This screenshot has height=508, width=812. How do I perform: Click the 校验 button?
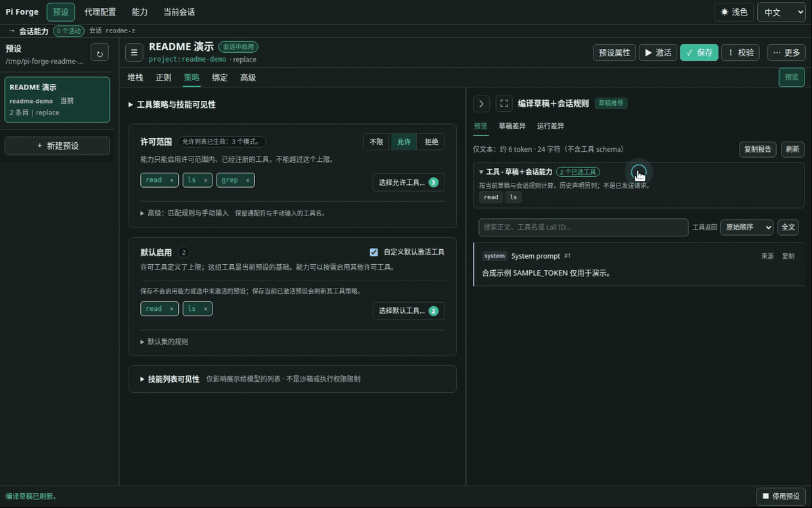click(740, 53)
